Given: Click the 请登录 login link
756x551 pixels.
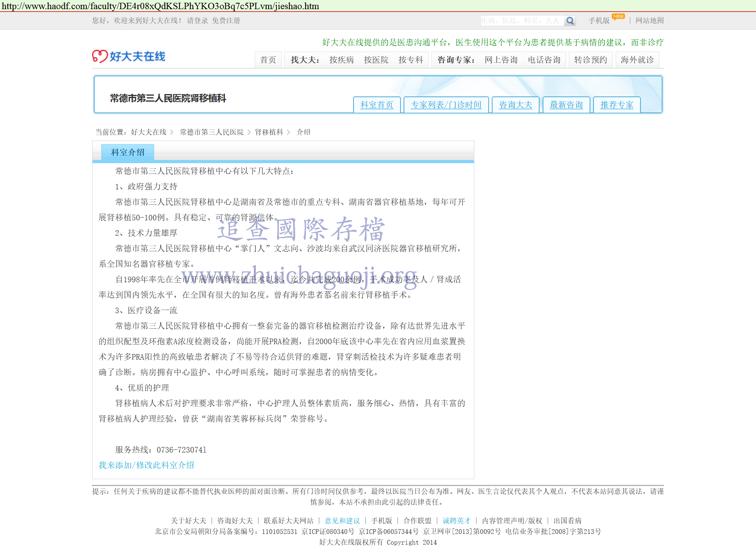Looking at the screenshot, I should 197,21.
